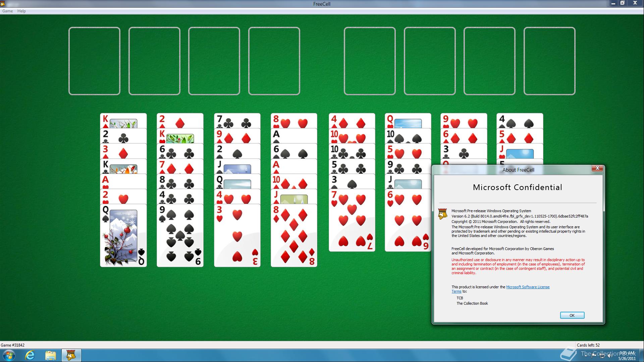Open the Game menu
This screenshot has height=362, width=644.
(7, 11)
